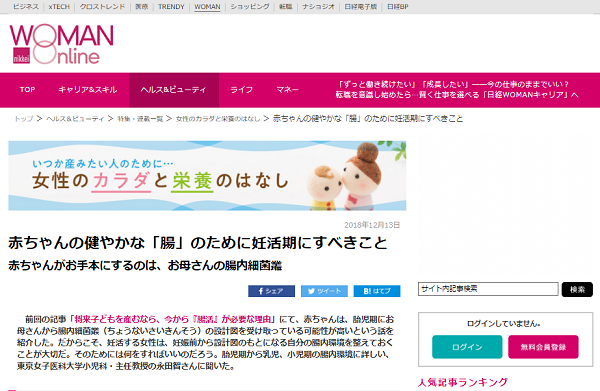The image size is (600, 391).
Task: Tweet article with Twitter ツイート button
Action: point(324,291)
